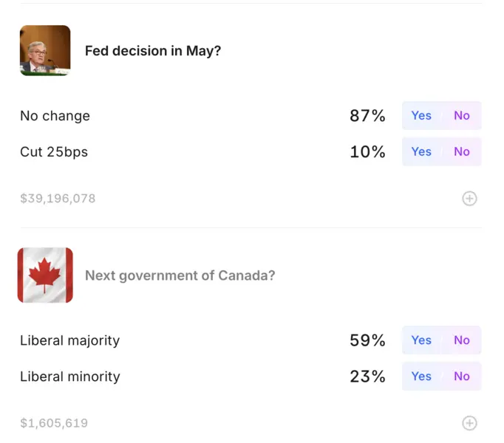Buy No on Liberal minority
The image size is (504, 443).
click(462, 377)
